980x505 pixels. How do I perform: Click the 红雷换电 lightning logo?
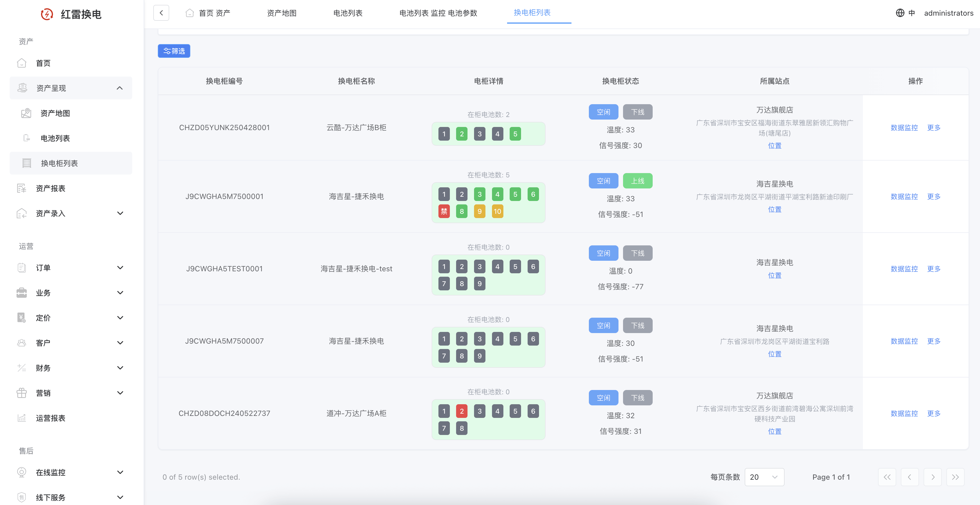[47, 14]
